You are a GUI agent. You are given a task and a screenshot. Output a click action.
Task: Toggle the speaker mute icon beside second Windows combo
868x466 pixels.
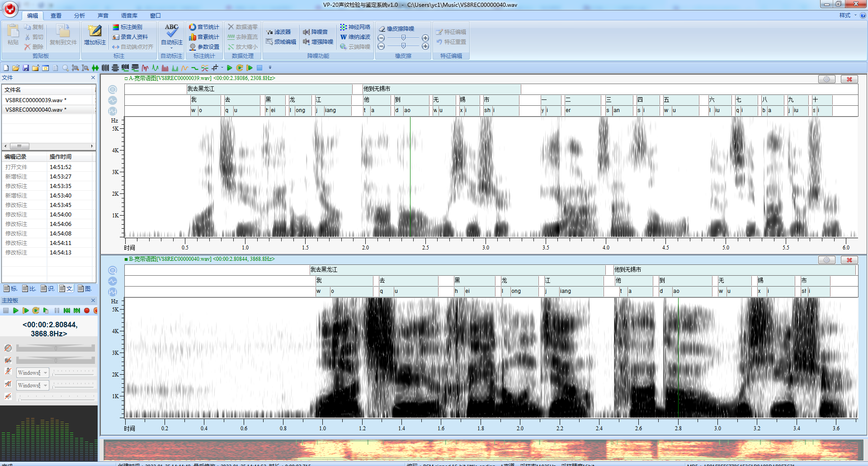point(8,384)
